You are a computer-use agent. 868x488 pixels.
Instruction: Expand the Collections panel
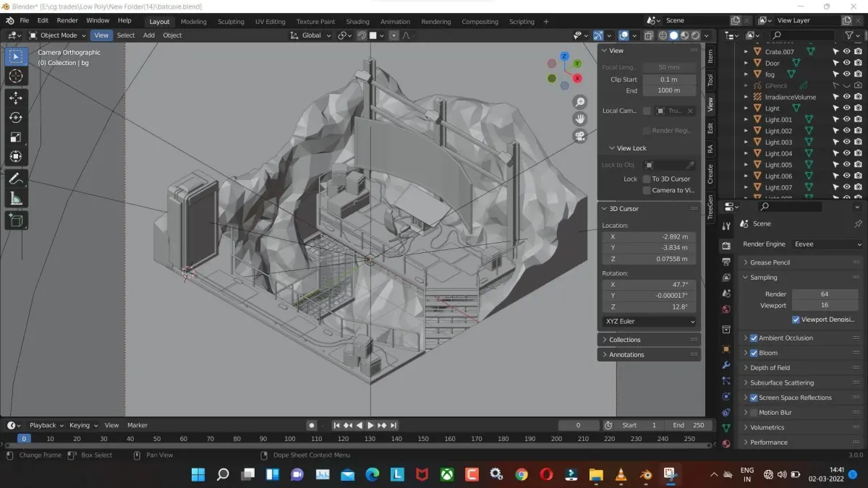(649, 340)
